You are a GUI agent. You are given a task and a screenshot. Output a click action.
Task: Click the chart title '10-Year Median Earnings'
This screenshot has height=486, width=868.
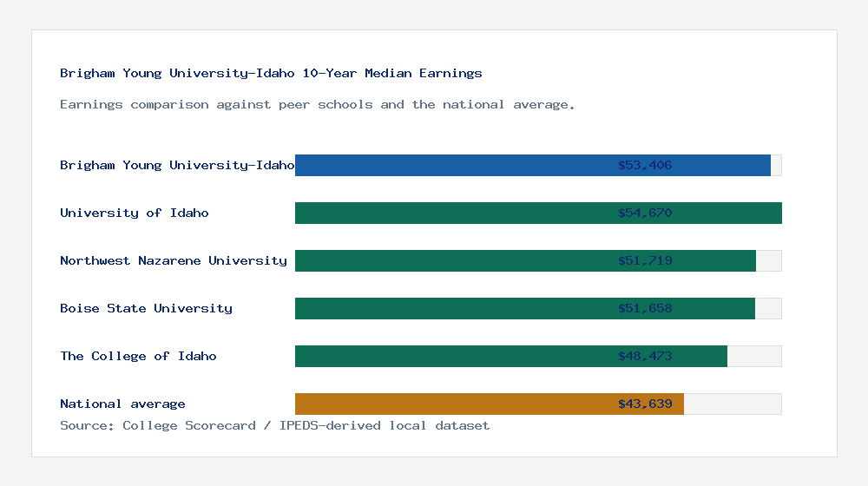pos(392,73)
